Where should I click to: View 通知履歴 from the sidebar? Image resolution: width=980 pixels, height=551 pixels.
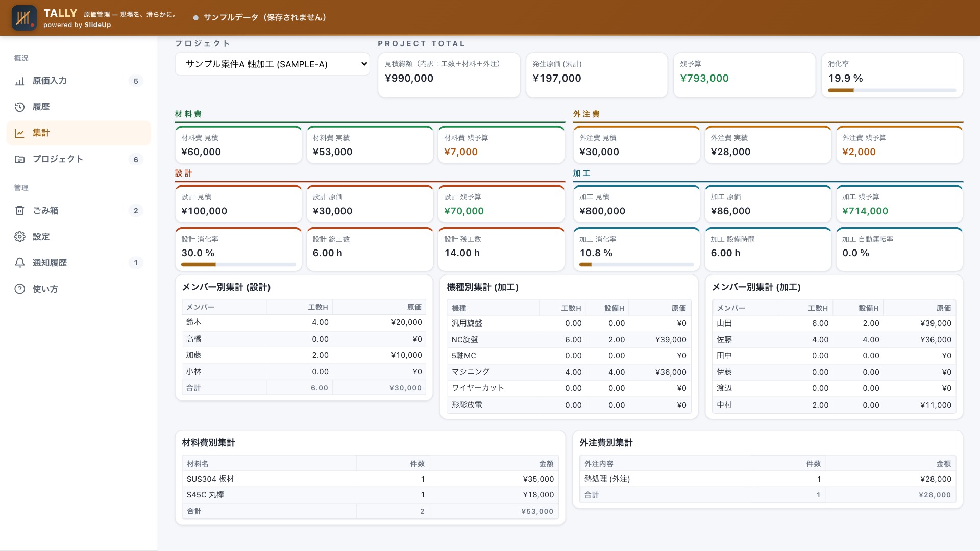(79, 263)
